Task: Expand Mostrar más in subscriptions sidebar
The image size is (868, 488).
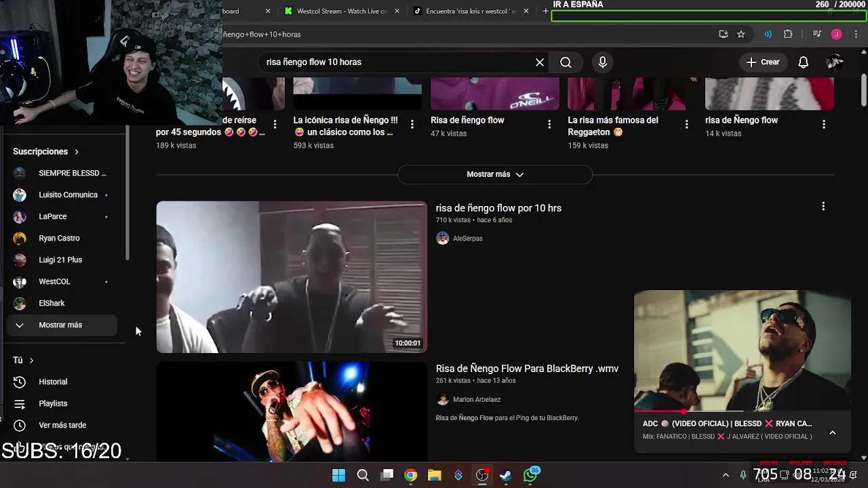Action: tap(62, 325)
